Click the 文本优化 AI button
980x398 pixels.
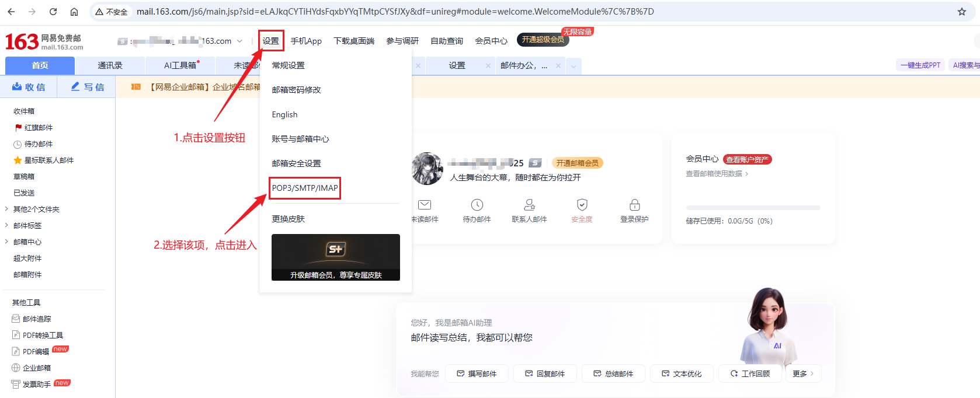point(682,373)
